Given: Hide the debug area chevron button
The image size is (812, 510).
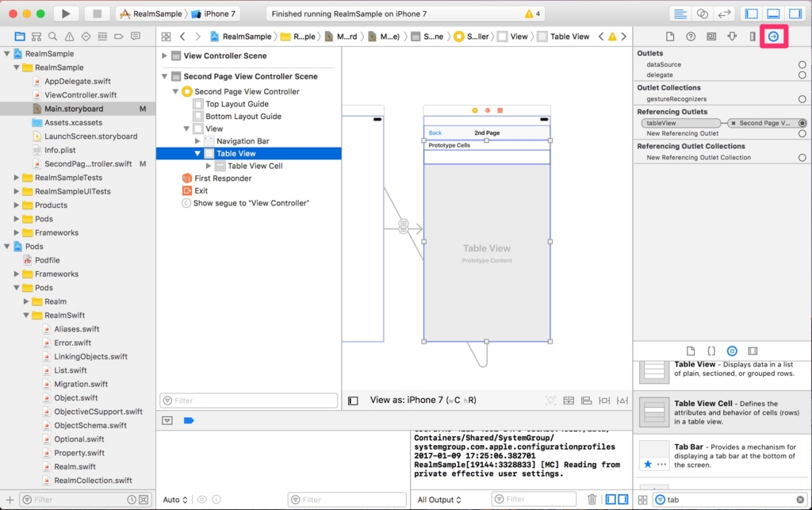Looking at the screenshot, I should tap(167, 420).
